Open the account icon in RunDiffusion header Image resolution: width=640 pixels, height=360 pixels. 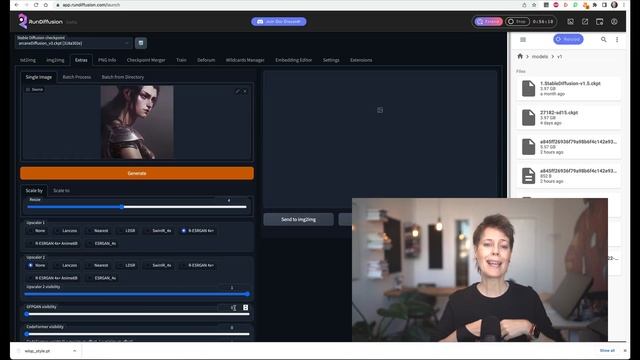[614, 22]
